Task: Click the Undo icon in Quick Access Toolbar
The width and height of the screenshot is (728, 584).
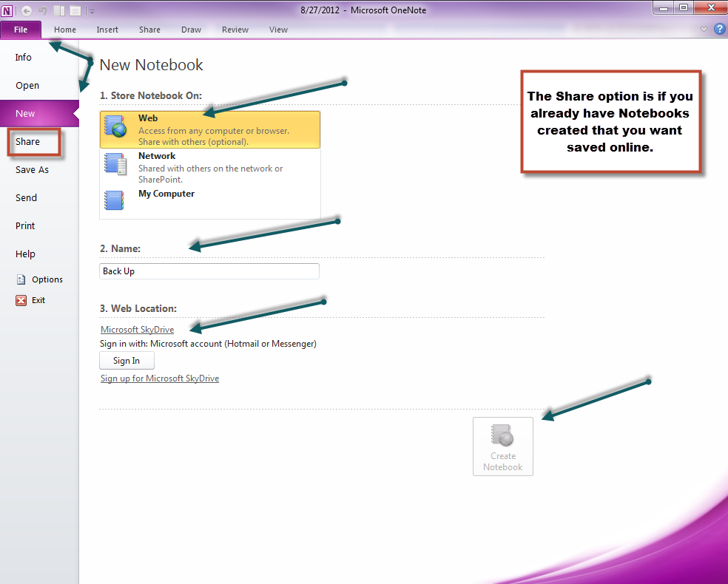Action: point(43,10)
